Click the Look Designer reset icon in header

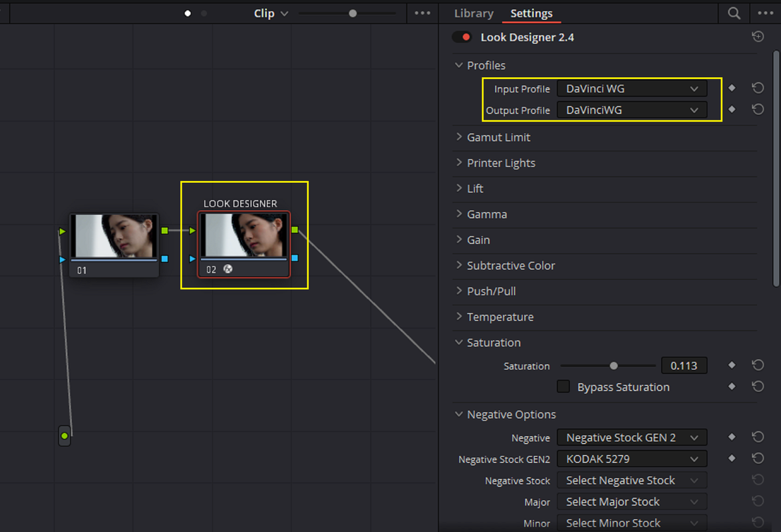[x=758, y=37]
